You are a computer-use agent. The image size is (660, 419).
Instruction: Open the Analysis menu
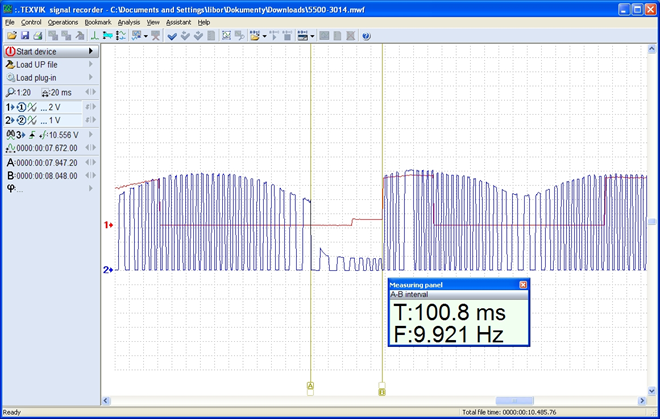(x=129, y=22)
